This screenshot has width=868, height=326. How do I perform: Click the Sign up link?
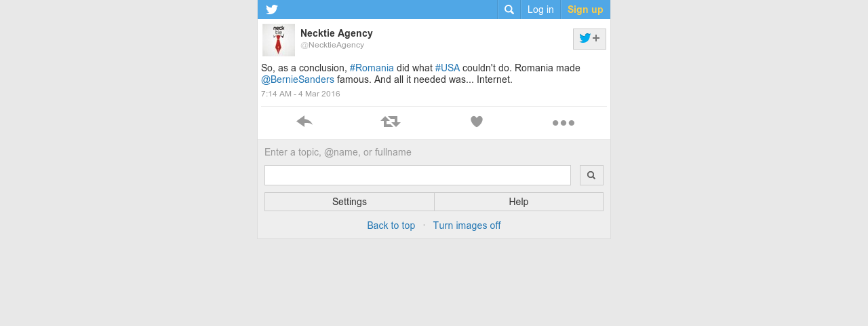tap(585, 10)
